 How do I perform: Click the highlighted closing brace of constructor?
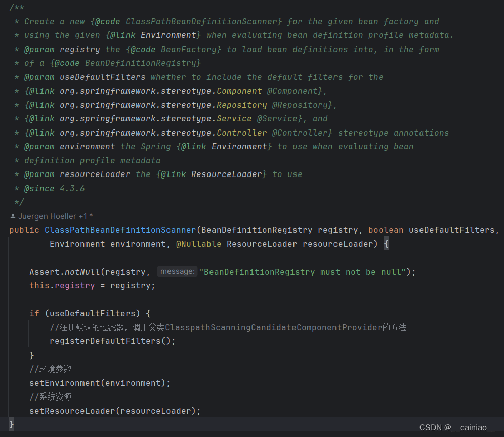coord(11,424)
